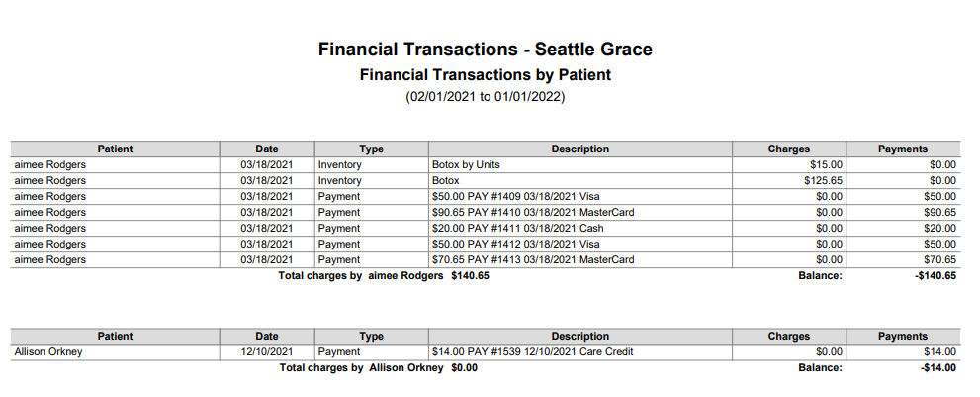The height and width of the screenshot is (397, 980).
Task: Click the Financial Transactions by Patient subtitle
Action: click(485, 75)
